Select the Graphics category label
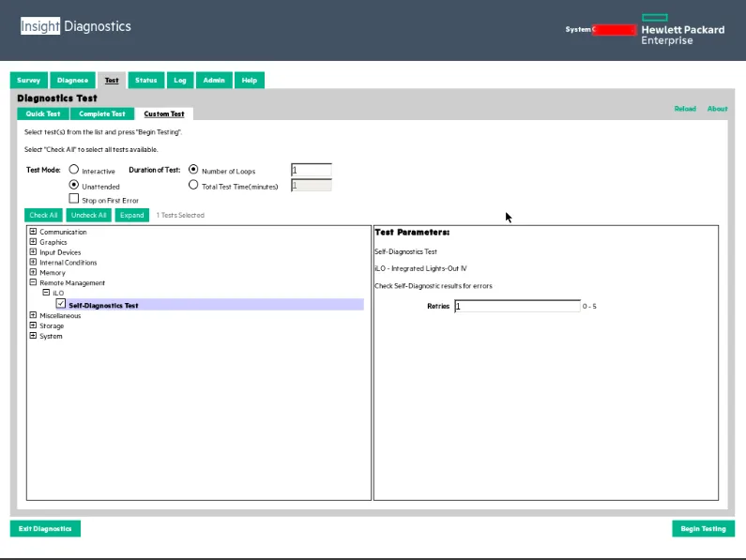This screenshot has height=560, width=746. click(53, 242)
